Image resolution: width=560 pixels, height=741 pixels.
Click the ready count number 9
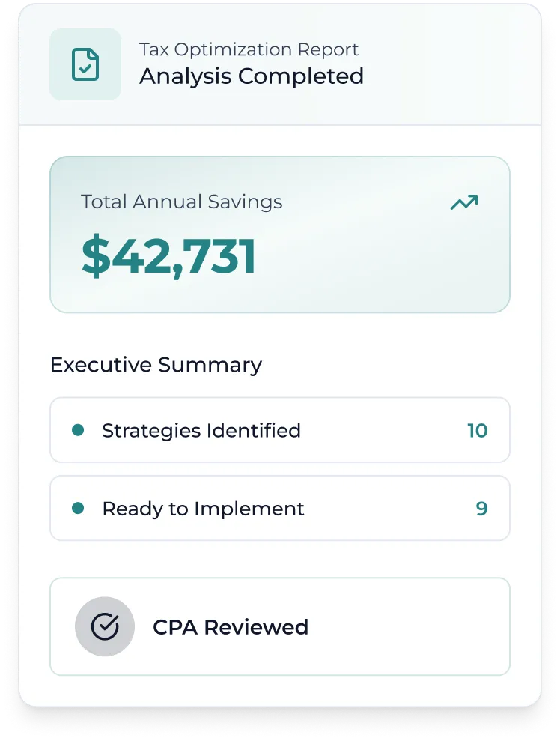[481, 509]
